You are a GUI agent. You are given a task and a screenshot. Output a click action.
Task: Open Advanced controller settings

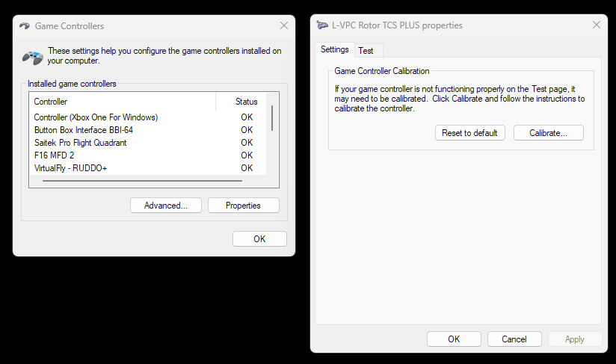coord(166,206)
